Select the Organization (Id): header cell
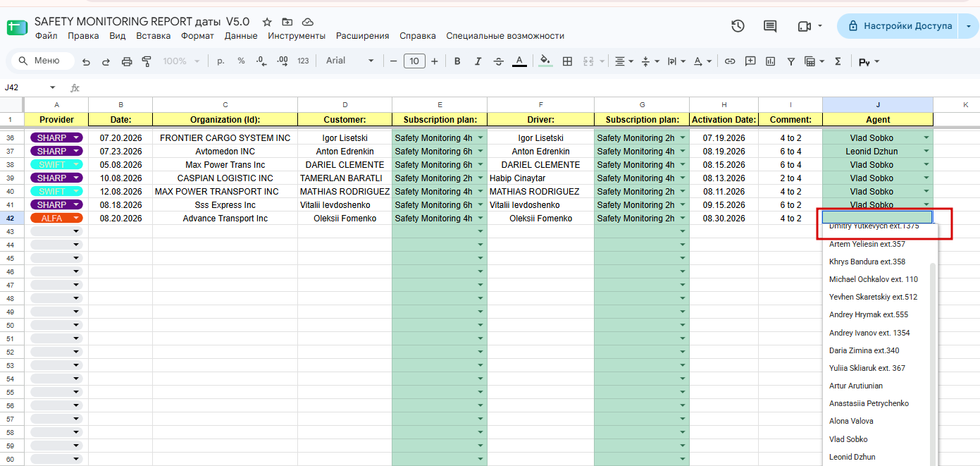This screenshot has height=466, width=980. (x=225, y=120)
